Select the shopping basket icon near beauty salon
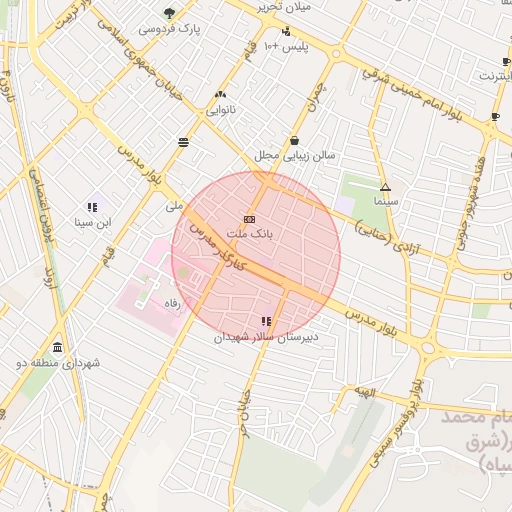Image resolution: width=512 pixels, height=512 pixels. (294, 140)
